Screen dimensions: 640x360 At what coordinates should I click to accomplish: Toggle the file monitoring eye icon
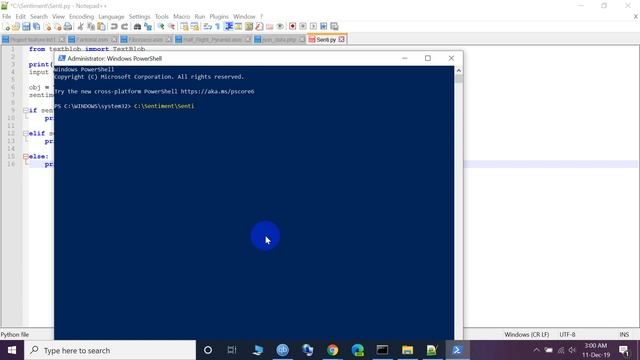click(280, 27)
